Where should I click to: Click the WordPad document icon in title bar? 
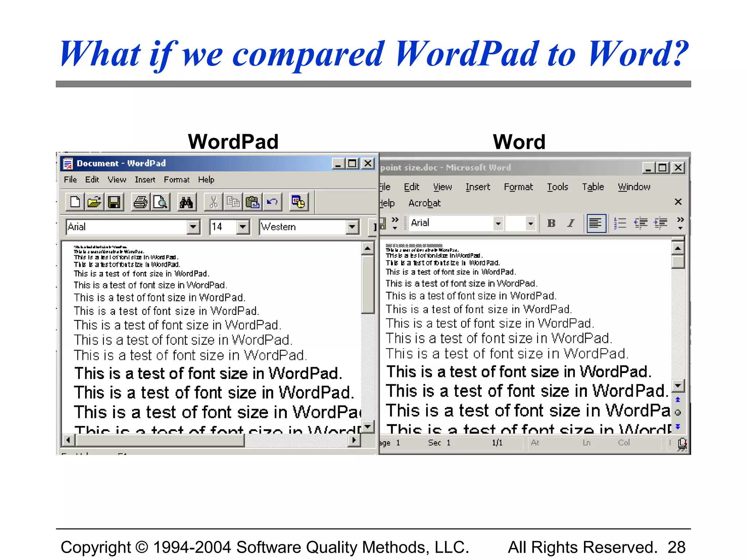(68, 163)
